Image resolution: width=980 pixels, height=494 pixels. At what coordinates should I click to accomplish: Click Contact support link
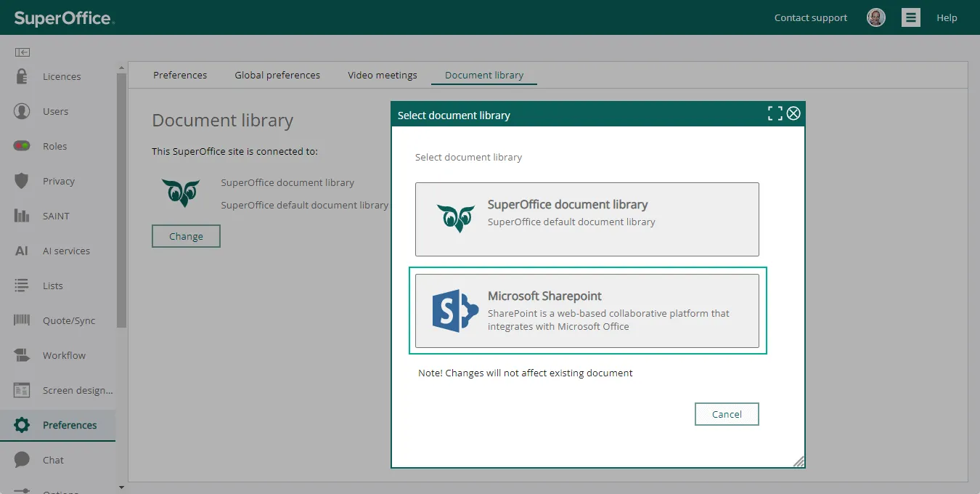point(810,17)
